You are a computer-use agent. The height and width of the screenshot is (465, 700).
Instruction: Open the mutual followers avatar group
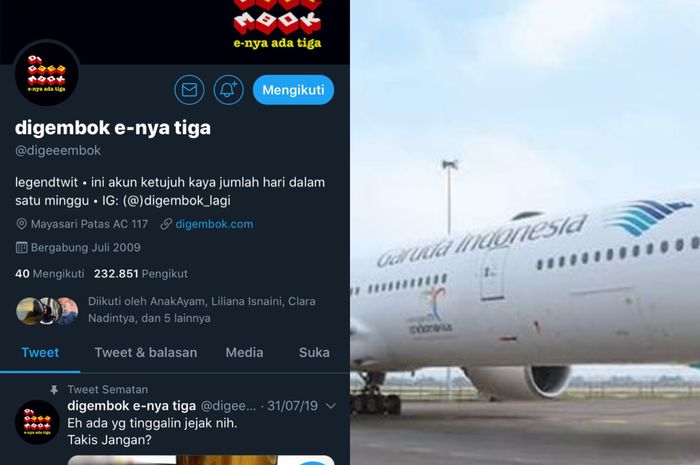click(x=47, y=311)
